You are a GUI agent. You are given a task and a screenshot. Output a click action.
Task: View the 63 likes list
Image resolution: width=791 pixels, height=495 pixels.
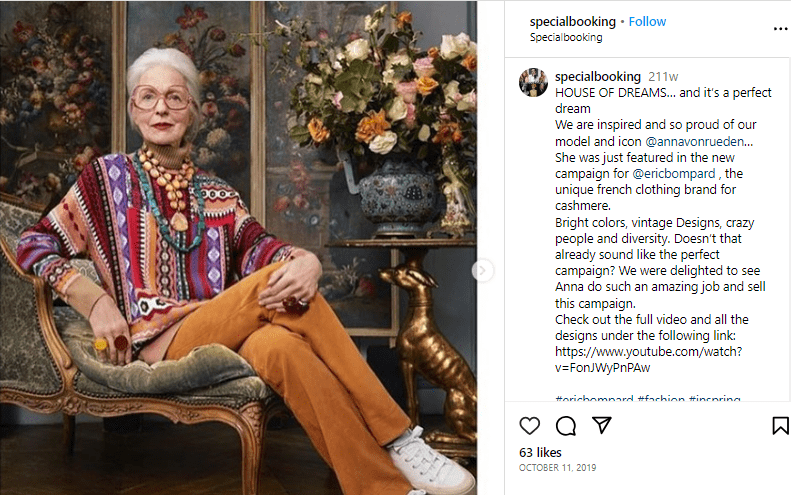point(540,453)
